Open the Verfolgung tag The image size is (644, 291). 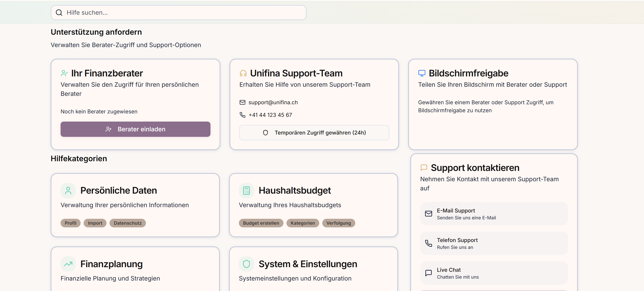pos(338,223)
